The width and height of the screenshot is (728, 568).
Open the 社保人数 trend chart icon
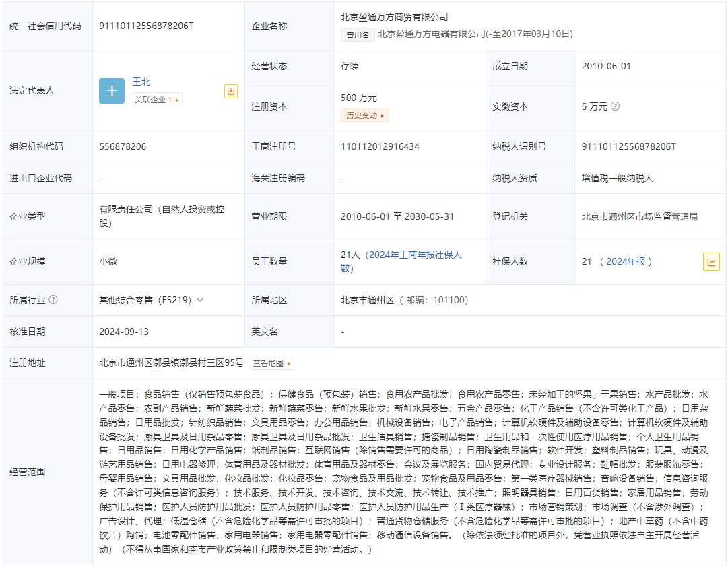coord(711,261)
